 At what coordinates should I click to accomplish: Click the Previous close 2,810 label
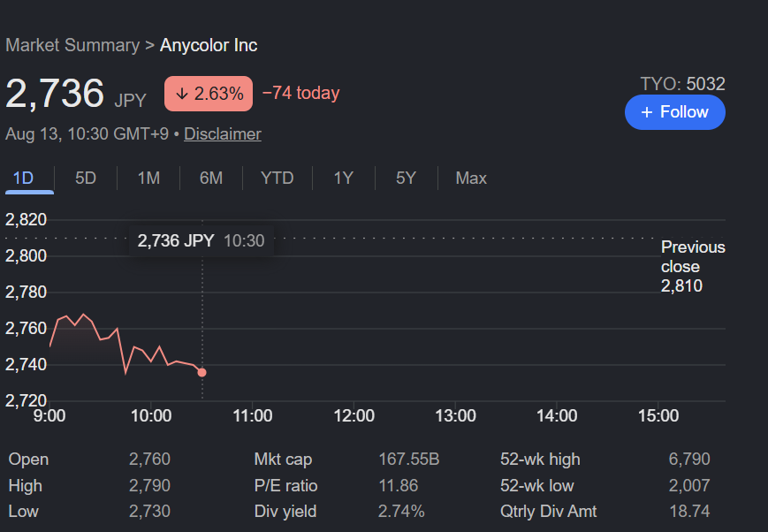693,266
